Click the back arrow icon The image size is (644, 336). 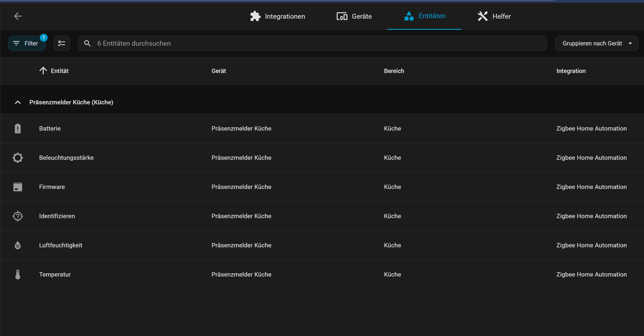click(x=18, y=16)
